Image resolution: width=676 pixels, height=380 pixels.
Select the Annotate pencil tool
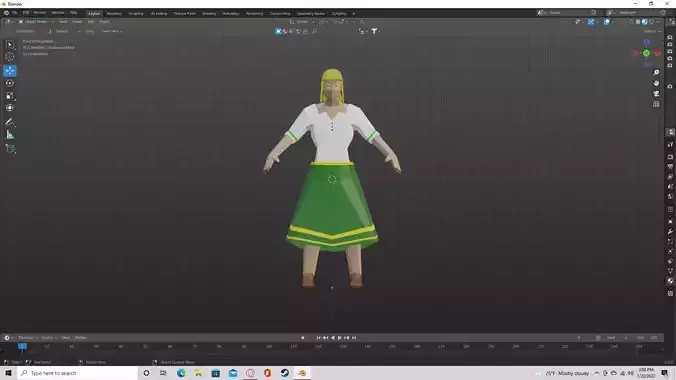10,122
